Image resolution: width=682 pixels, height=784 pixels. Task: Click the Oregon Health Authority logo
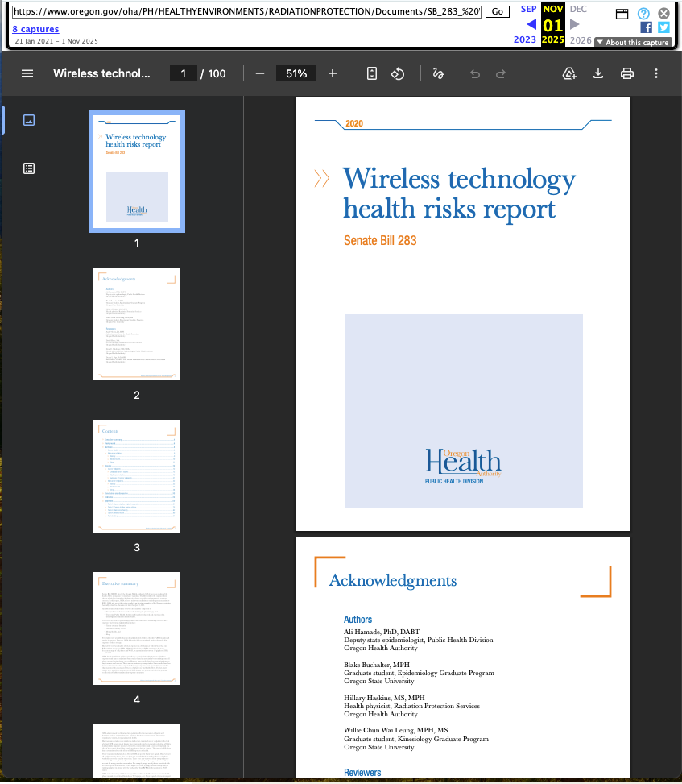pos(463,466)
